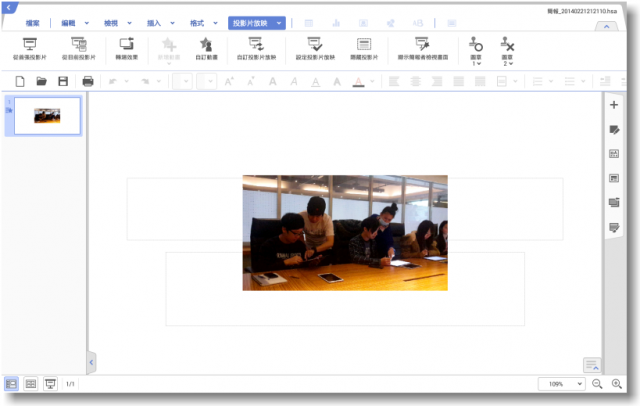
Task: Print the presentation
Action: tap(88, 81)
